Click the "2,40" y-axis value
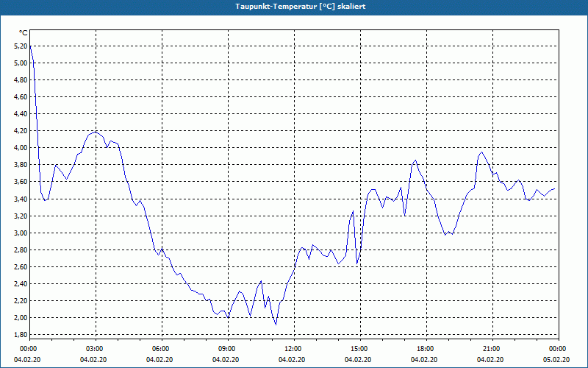 (x=21, y=284)
